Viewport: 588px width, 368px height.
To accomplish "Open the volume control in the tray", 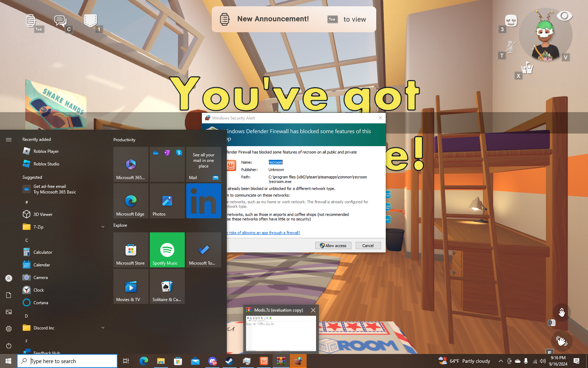I will point(543,361).
